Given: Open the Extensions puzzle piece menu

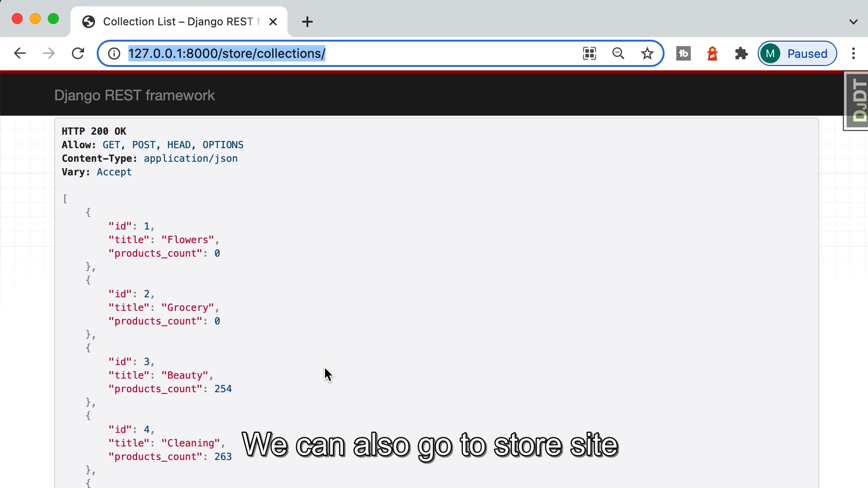Looking at the screenshot, I should click(741, 53).
